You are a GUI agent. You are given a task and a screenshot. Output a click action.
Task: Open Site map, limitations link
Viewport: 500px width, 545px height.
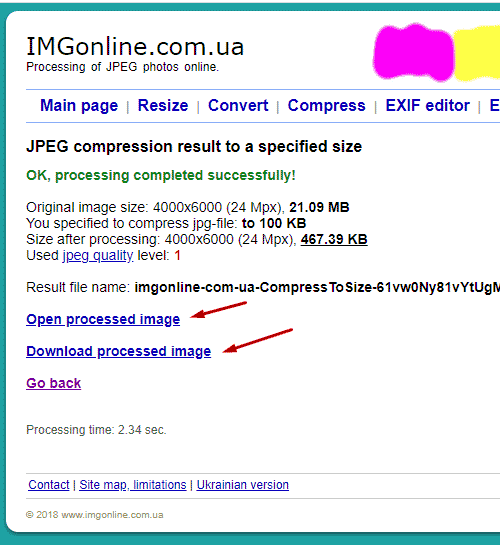pyautogui.click(x=133, y=485)
